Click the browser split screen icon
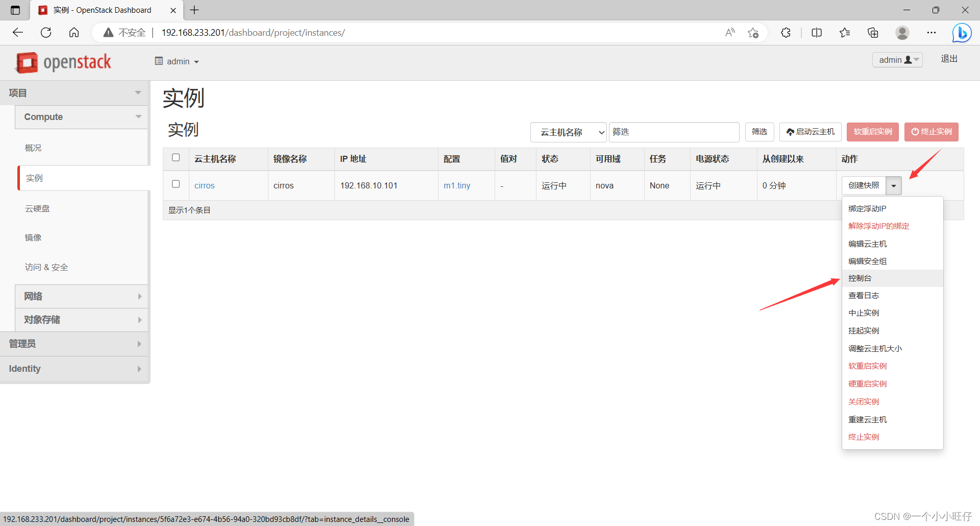This screenshot has height=526, width=980. coord(817,32)
